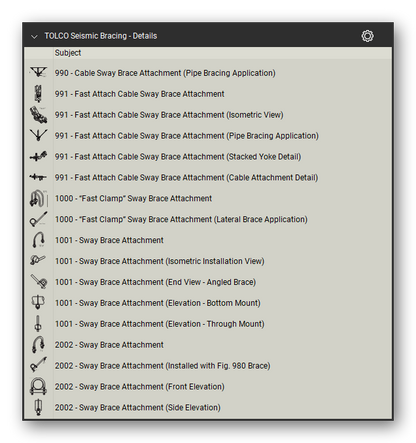Viewport: 416px width, 443px height.
Task: Select 1001 (Elevation - Through Mount) text
Action: coord(160,324)
